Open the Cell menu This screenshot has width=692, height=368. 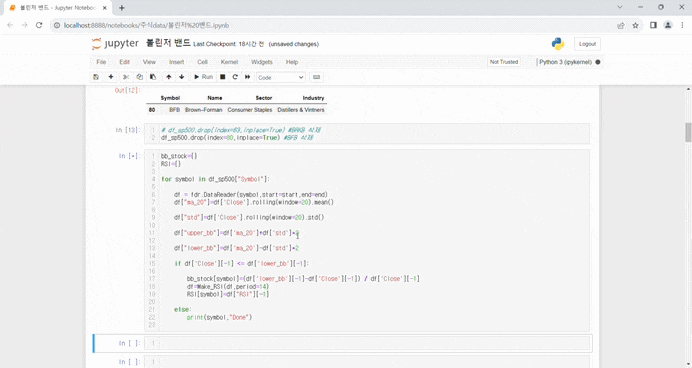pos(203,62)
